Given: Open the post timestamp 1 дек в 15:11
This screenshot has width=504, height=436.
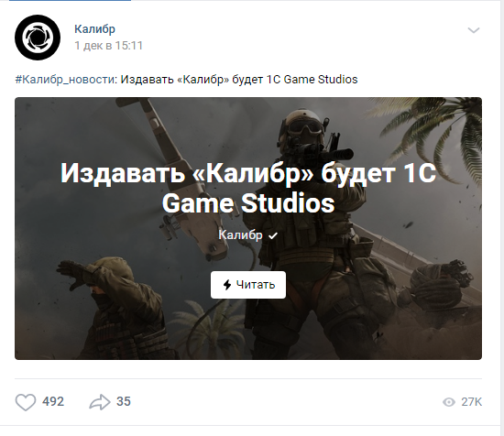Looking at the screenshot, I should tap(109, 46).
